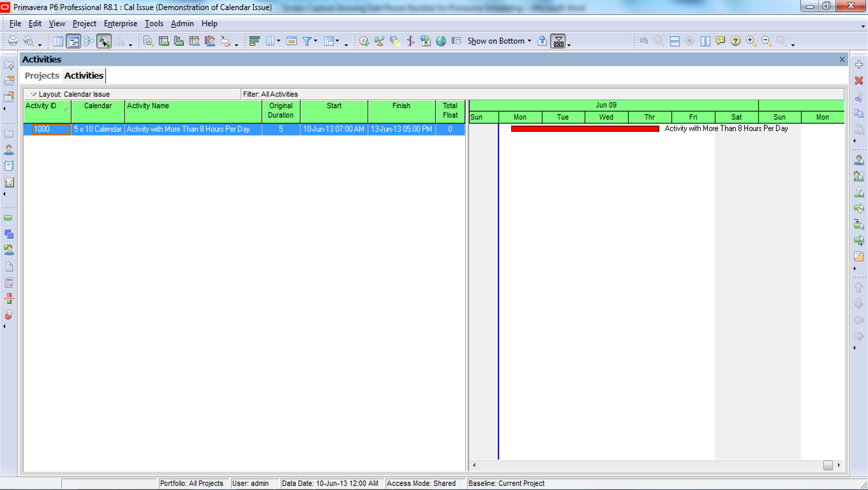The width and height of the screenshot is (868, 490).
Task: Click the folder Projects icon in left sidebar
Action: point(9,134)
